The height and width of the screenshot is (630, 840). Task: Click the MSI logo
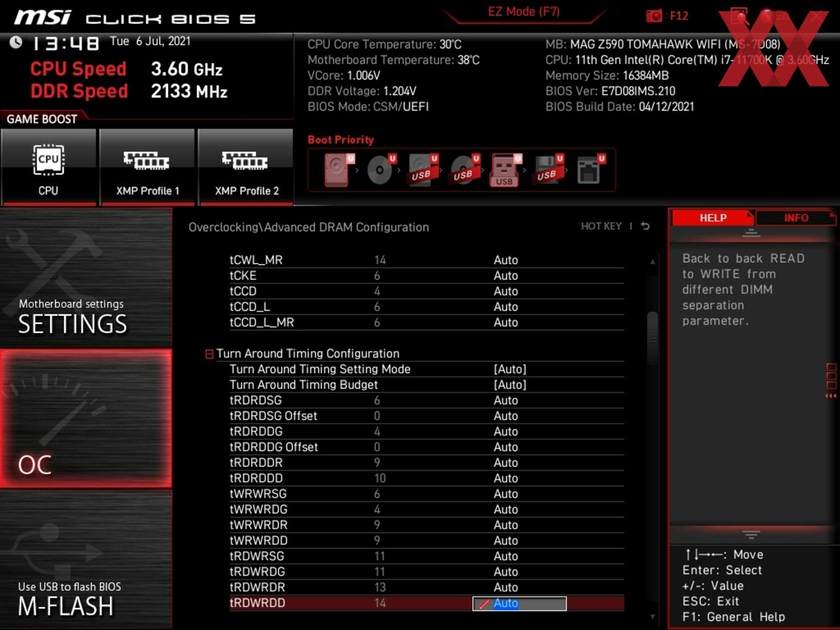pyautogui.click(x=43, y=17)
